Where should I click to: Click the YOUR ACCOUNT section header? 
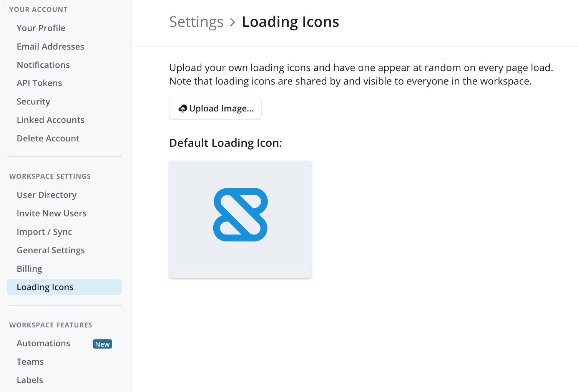click(38, 10)
